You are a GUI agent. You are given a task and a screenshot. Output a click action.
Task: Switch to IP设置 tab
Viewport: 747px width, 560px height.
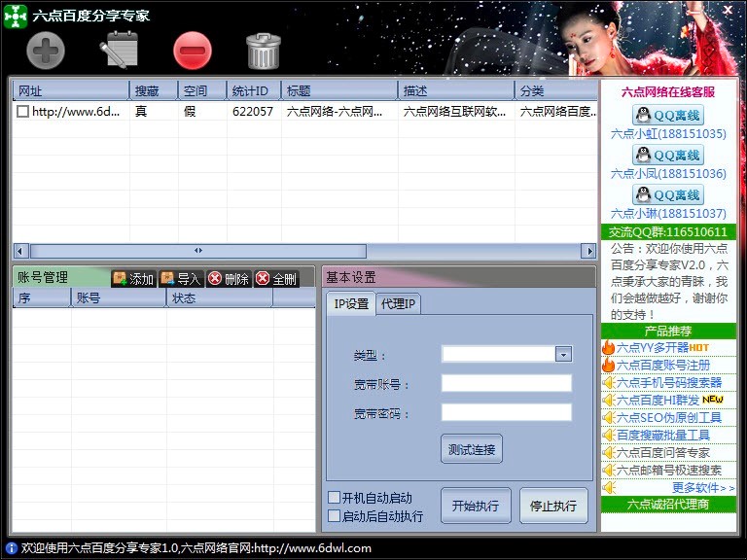click(351, 303)
